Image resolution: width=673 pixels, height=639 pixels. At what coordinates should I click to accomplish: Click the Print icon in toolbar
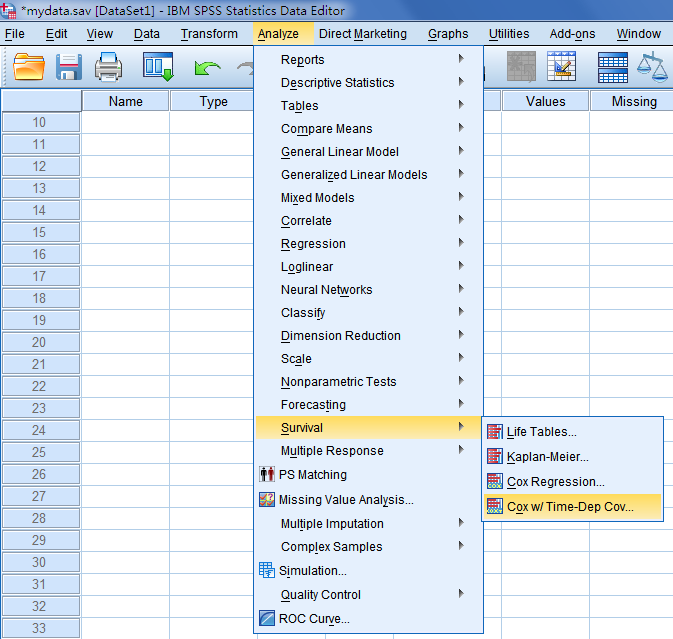[x=108, y=68]
